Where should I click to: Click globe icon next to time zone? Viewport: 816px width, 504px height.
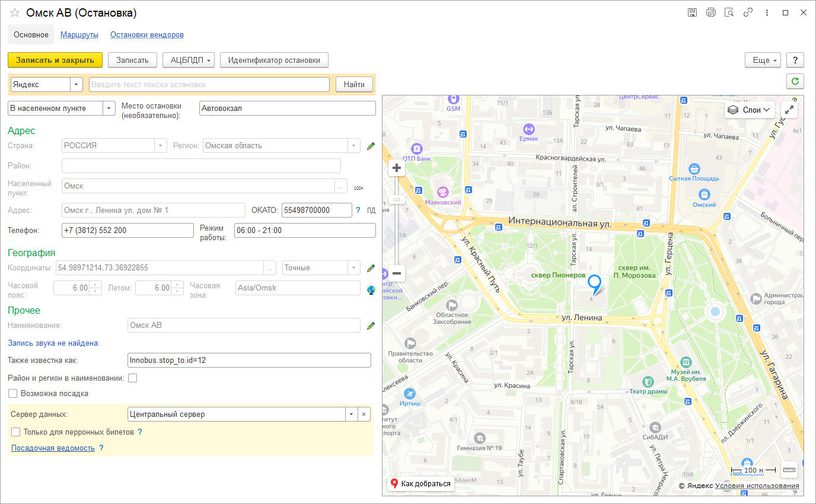tap(371, 290)
